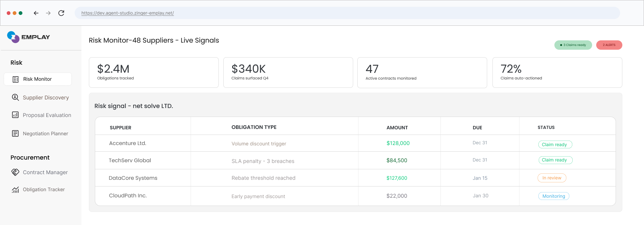Reload the page with the refresh icon

coord(61,13)
